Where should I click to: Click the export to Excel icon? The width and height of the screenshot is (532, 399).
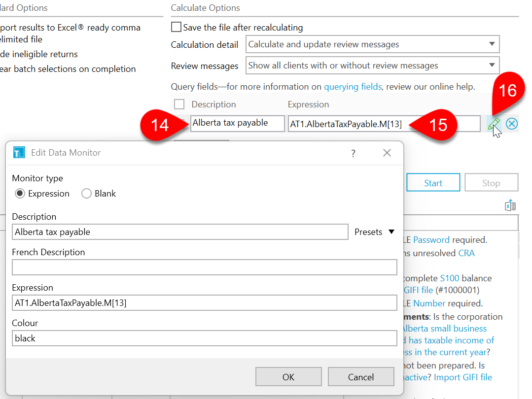[510, 205]
